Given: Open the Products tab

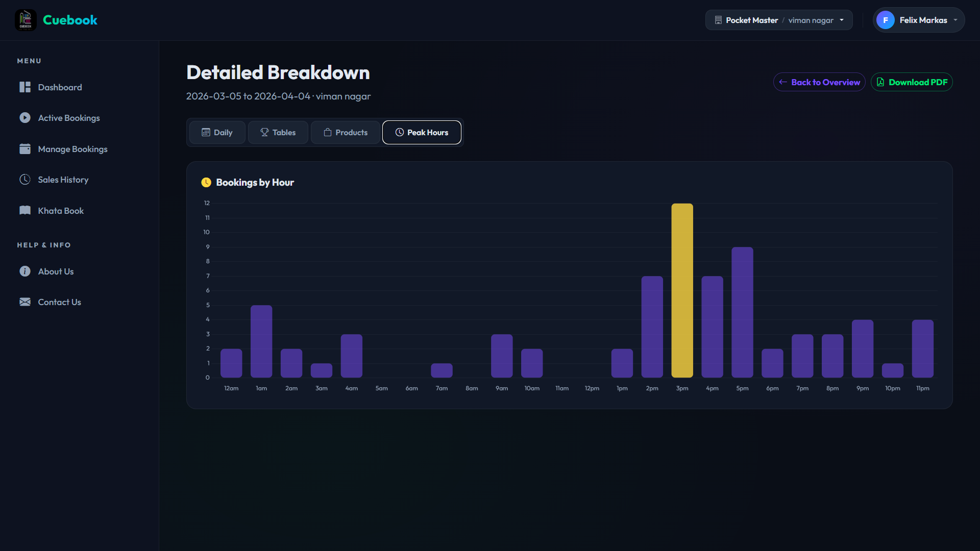Looking at the screenshot, I should tap(346, 133).
